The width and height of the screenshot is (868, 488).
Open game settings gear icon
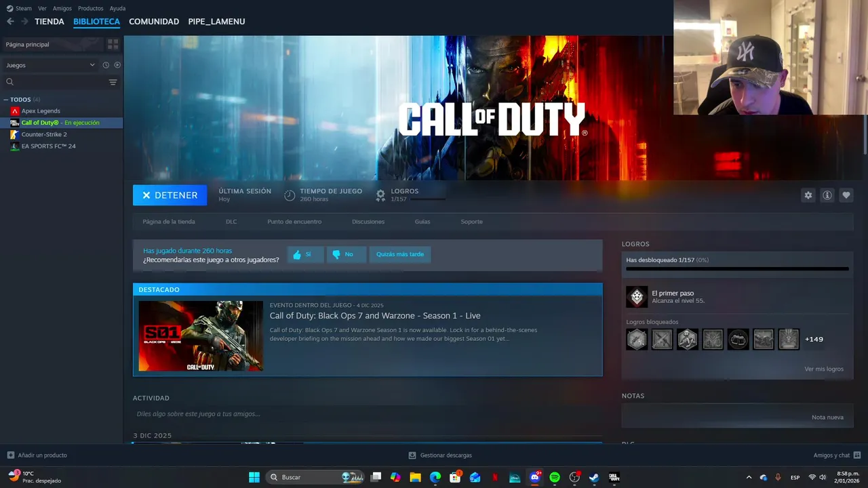tap(808, 195)
